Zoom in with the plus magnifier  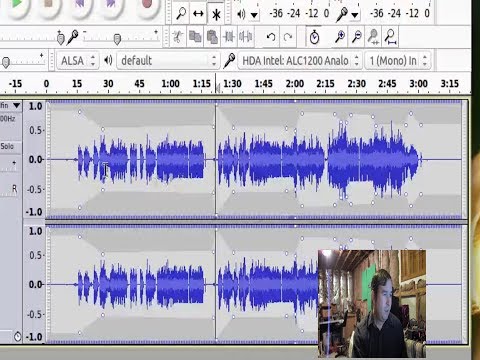click(x=340, y=37)
